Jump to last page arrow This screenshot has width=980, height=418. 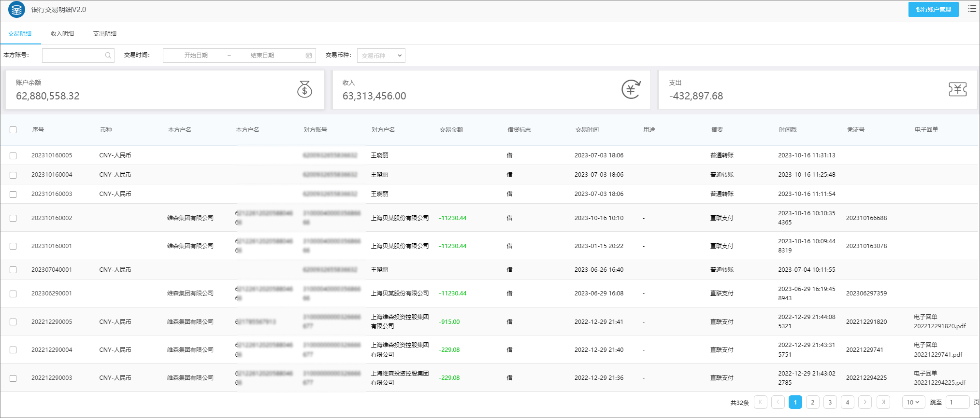(x=883, y=402)
